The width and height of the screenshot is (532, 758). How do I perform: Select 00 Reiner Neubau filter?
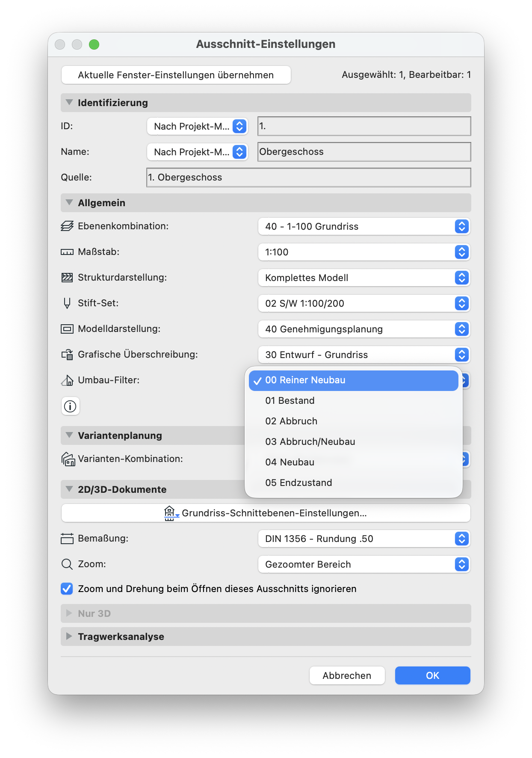[354, 380]
